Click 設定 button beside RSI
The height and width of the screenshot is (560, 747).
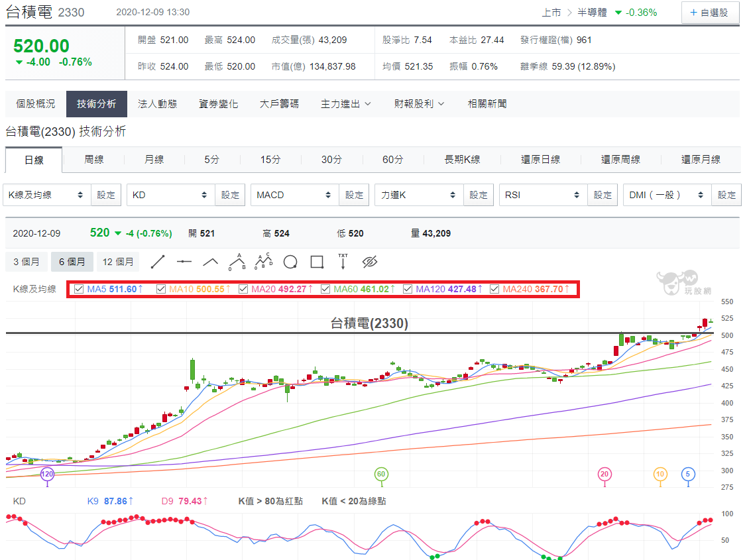point(603,195)
